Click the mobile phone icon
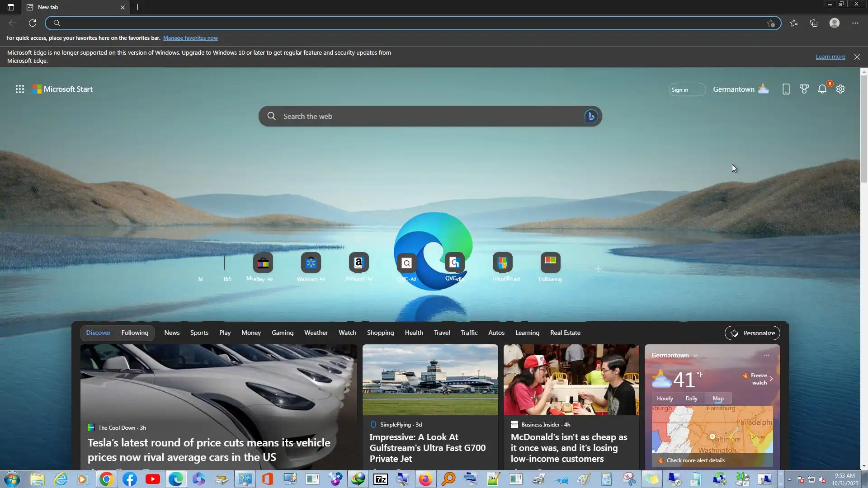Screen dimensions: 868x488 (x=786, y=89)
